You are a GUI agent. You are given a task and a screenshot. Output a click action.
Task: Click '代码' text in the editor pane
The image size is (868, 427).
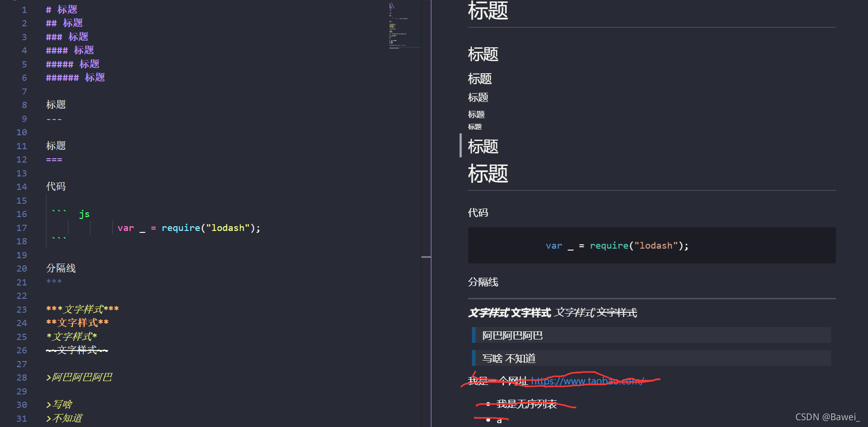[56, 186]
